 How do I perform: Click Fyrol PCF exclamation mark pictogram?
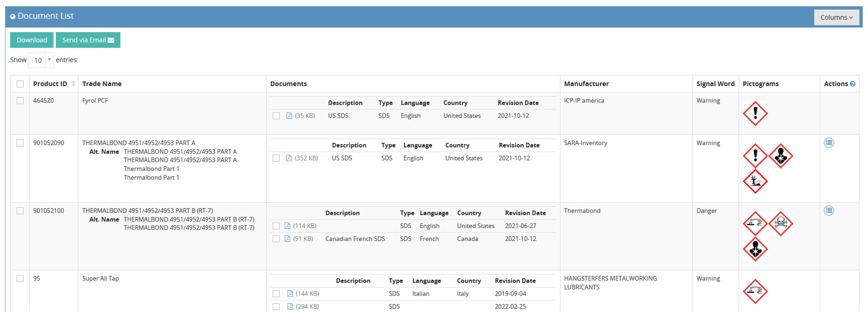[755, 114]
